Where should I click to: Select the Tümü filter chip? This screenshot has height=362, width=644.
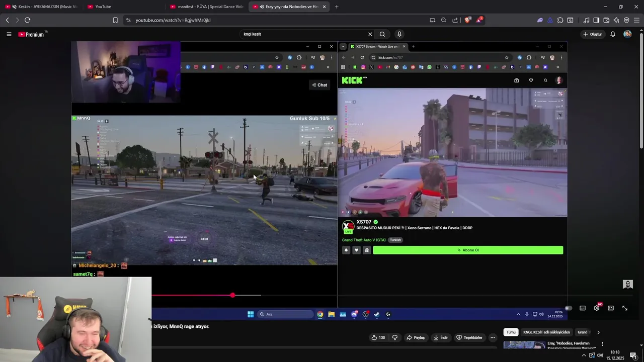tap(511, 332)
